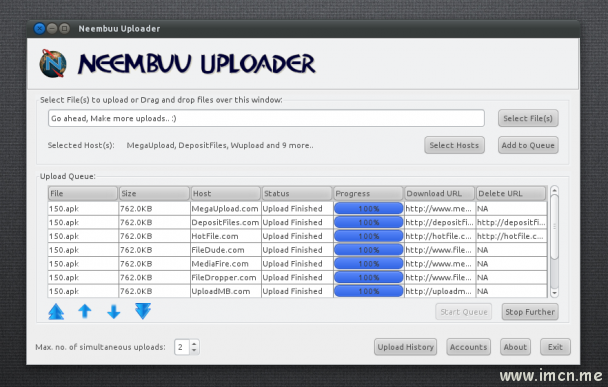Viewport: 608px width, 387px height.
Task: Click the Delete URL column header
Action: pos(511,193)
